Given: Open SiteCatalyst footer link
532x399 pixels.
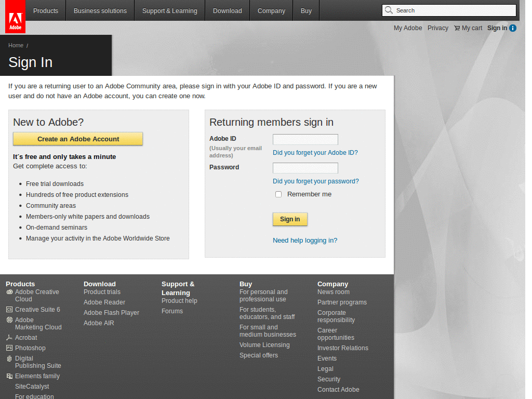Looking at the screenshot, I should [32, 387].
